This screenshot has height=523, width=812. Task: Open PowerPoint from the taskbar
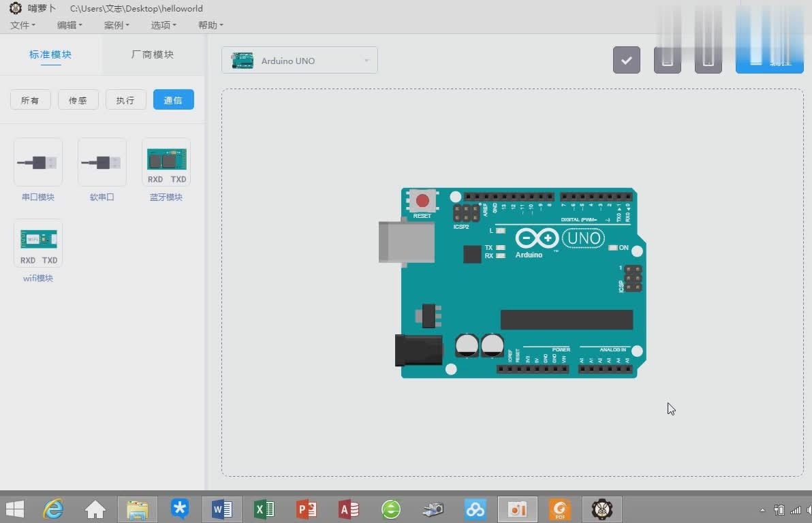307,509
